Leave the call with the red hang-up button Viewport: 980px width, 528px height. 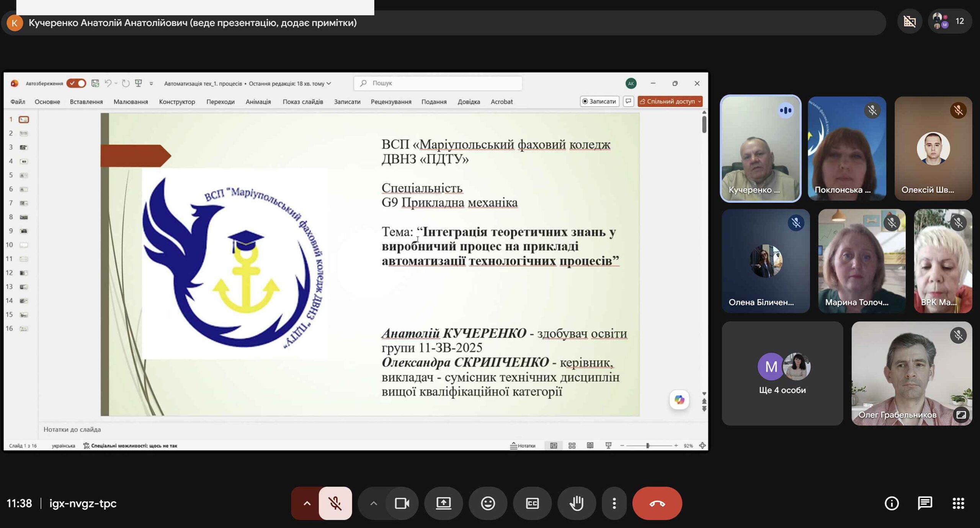coord(657,503)
